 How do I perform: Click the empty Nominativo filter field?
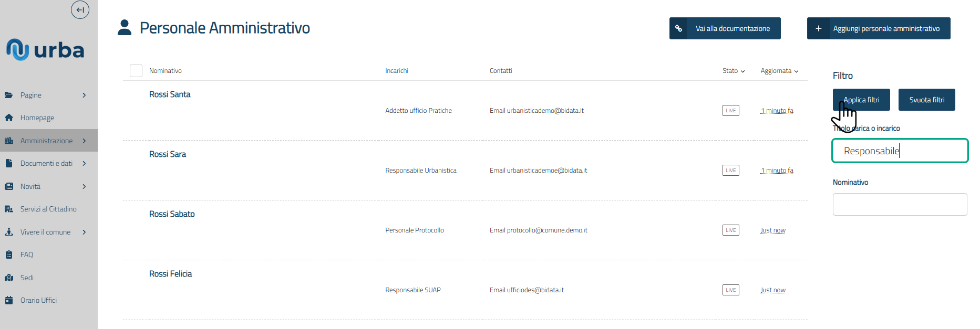(900, 204)
